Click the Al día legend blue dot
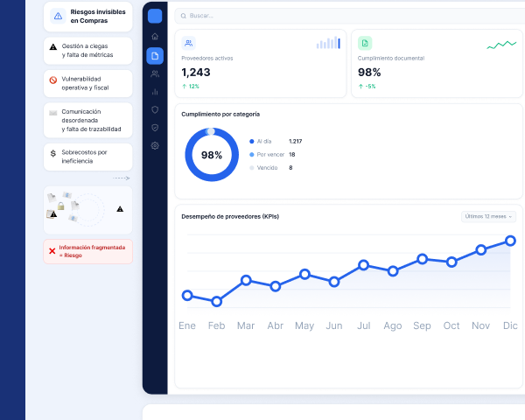This screenshot has width=525, height=420. click(x=252, y=142)
